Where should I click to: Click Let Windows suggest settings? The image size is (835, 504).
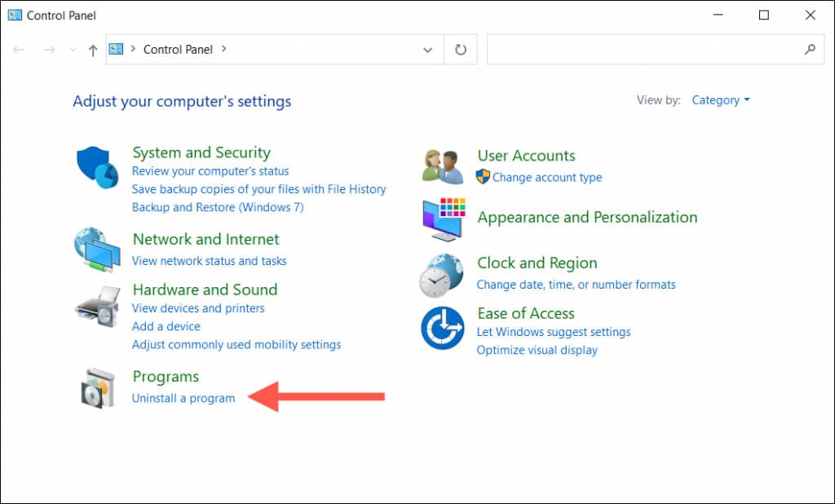click(x=554, y=332)
